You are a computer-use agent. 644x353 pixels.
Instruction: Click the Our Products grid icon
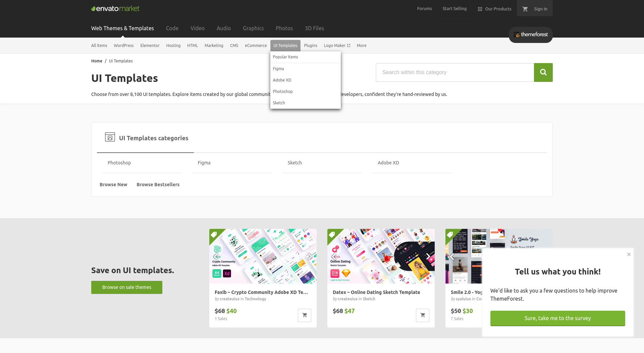(x=480, y=9)
